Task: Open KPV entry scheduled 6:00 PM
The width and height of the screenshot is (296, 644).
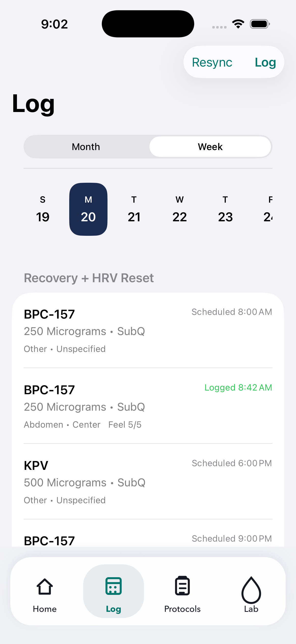Action: pos(148,482)
